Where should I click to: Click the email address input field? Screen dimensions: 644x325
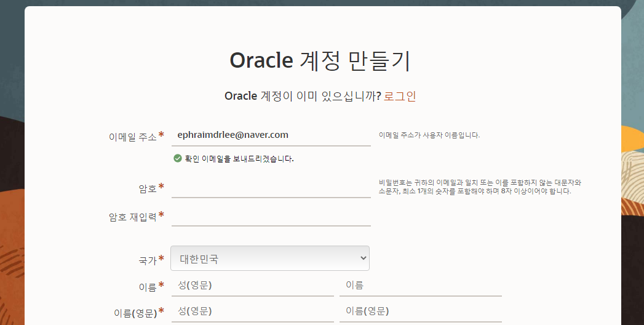[x=271, y=135]
